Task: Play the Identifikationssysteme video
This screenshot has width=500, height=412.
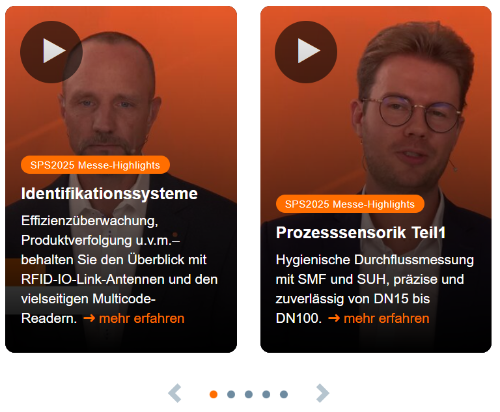Action: (x=51, y=52)
